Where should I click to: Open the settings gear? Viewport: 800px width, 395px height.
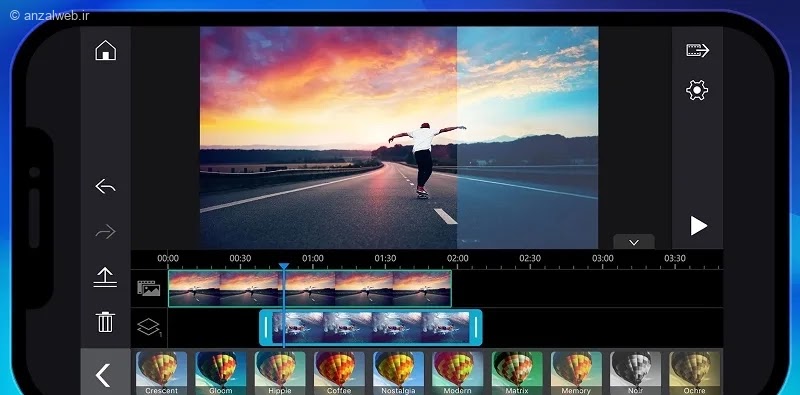click(x=697, y=90)
